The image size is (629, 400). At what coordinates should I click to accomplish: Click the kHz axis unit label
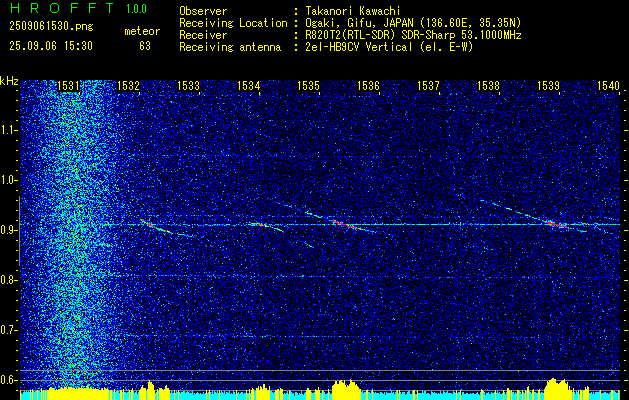[9, 81]
